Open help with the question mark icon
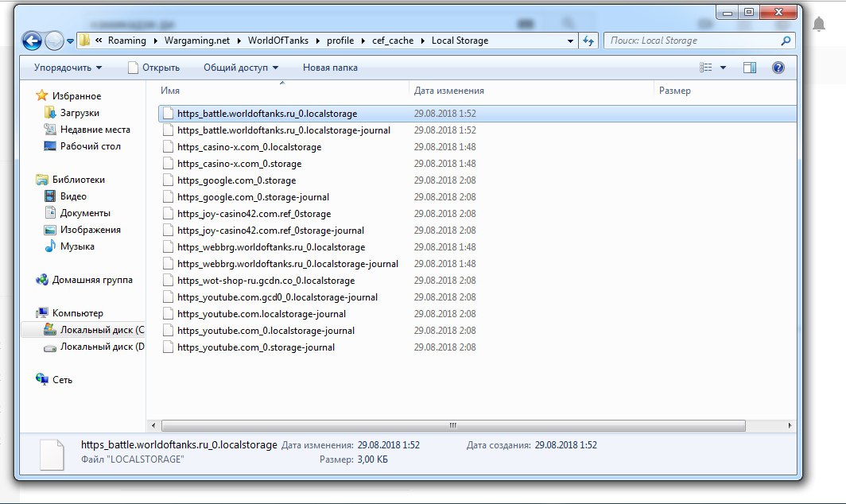 pyautogui.click(x=778, y=68)
